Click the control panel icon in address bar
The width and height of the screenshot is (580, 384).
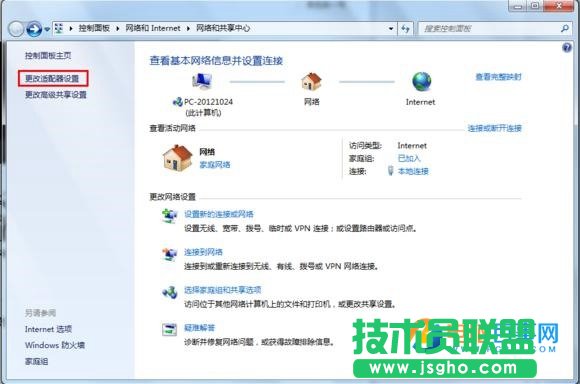click(59, 28)
